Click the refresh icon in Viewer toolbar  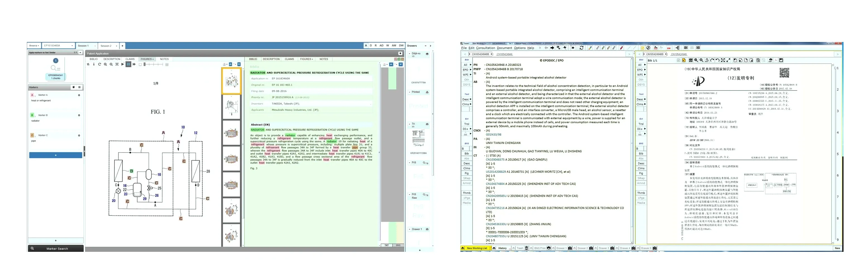tap(581, 48)
